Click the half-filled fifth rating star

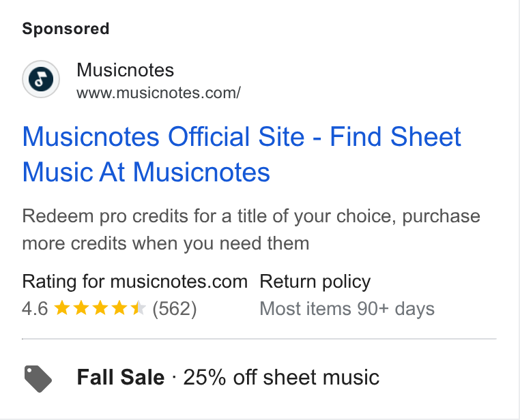pos(138,308)
